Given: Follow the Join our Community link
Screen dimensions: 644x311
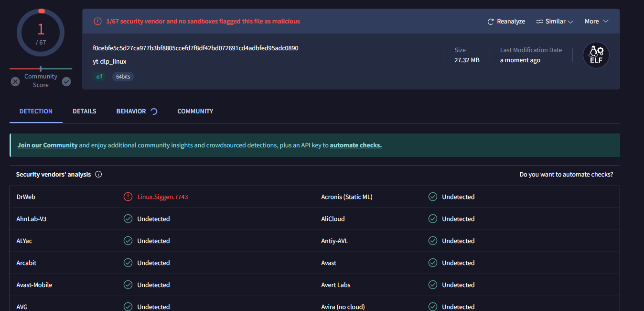Looking at the screenshot, I should (x=47, y=145).
